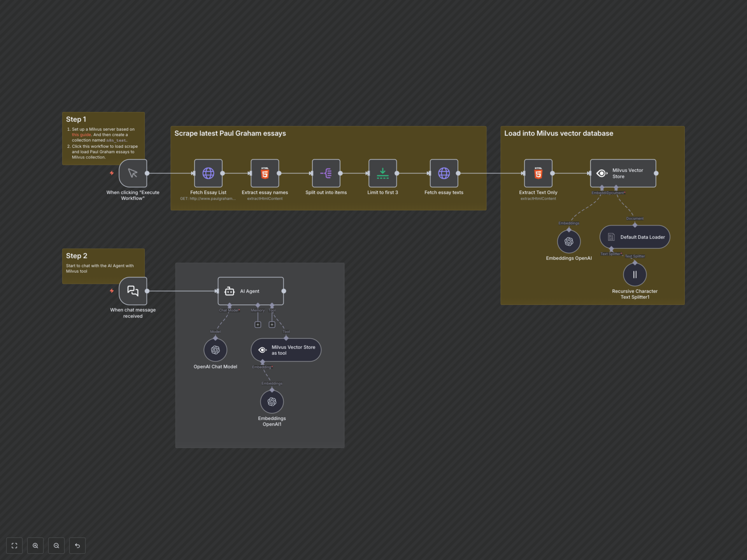
Task: Click the zoom to fit button
Action: 14,545
